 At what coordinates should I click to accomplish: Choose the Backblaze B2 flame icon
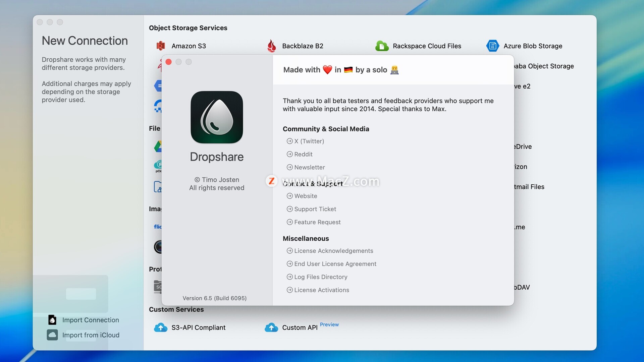point(272,46)
